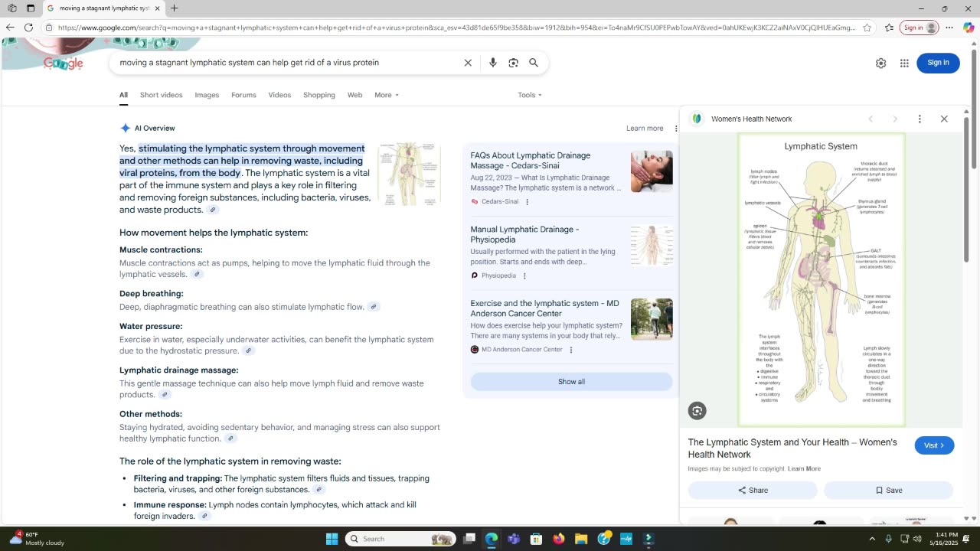This screenshot has height=551, width=980.
Task: Open source link for Deep breathing paragraph
Action: 374,307
